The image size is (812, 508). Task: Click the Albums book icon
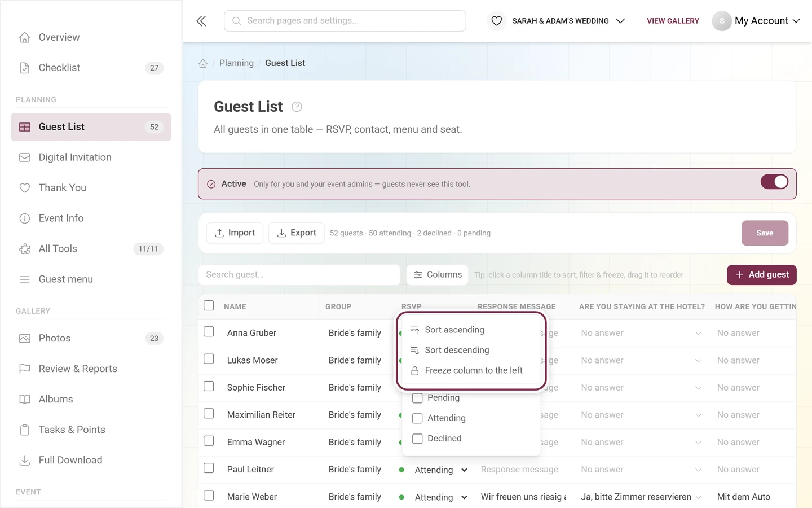coord(25,400)
